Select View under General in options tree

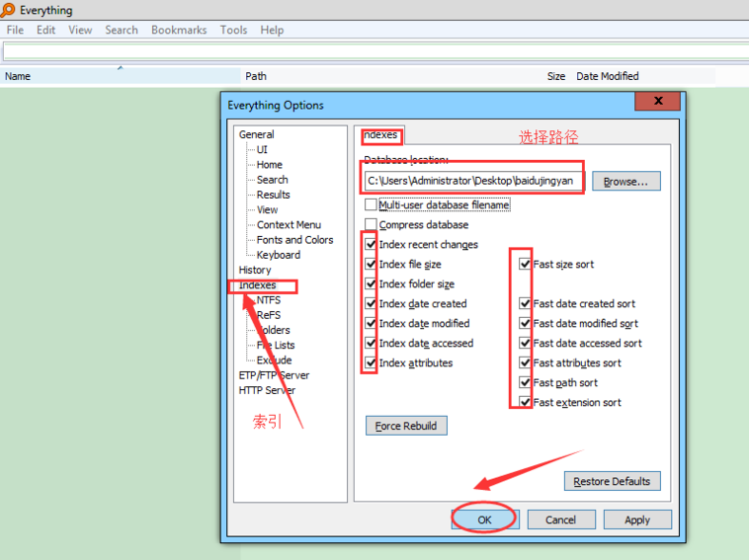point(267,209)
